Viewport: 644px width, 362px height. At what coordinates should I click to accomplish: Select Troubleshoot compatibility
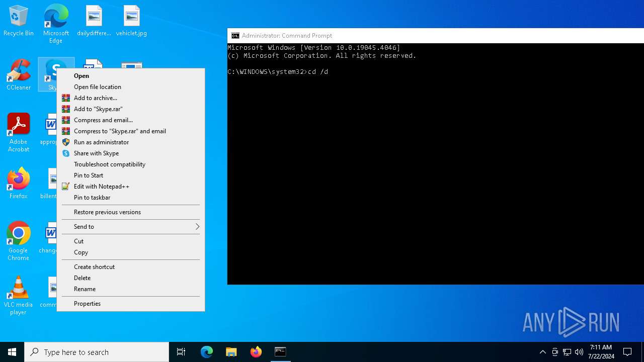(x=131, y=164)
